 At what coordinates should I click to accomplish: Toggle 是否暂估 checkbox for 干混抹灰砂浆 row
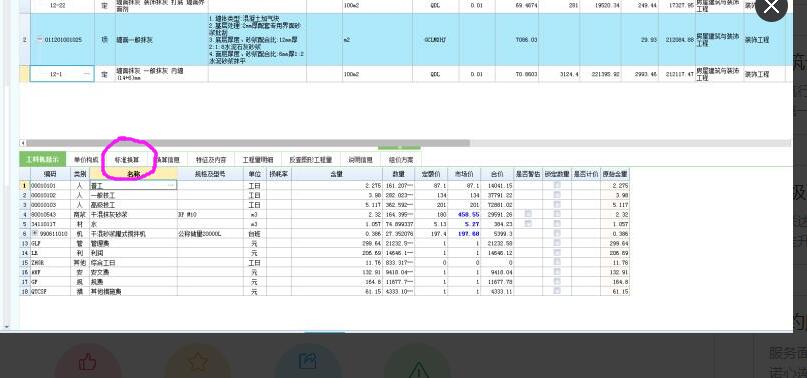click(x=529, y=214)
